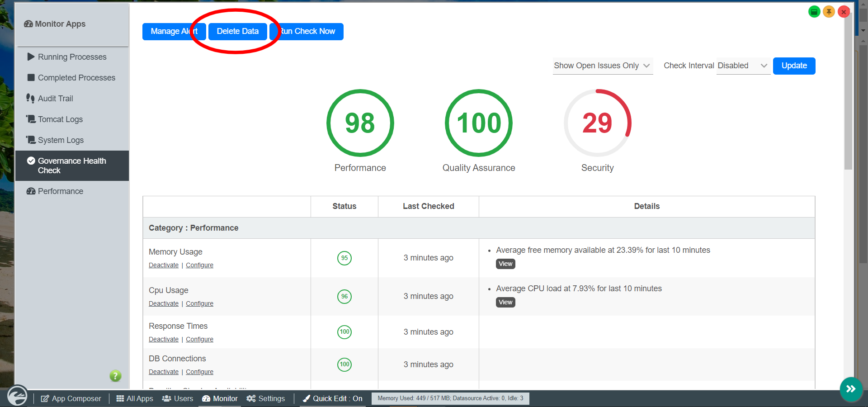Screen dimensions: 868x407
Task: Click the green window icon at top right
Action: coord(814,12)
